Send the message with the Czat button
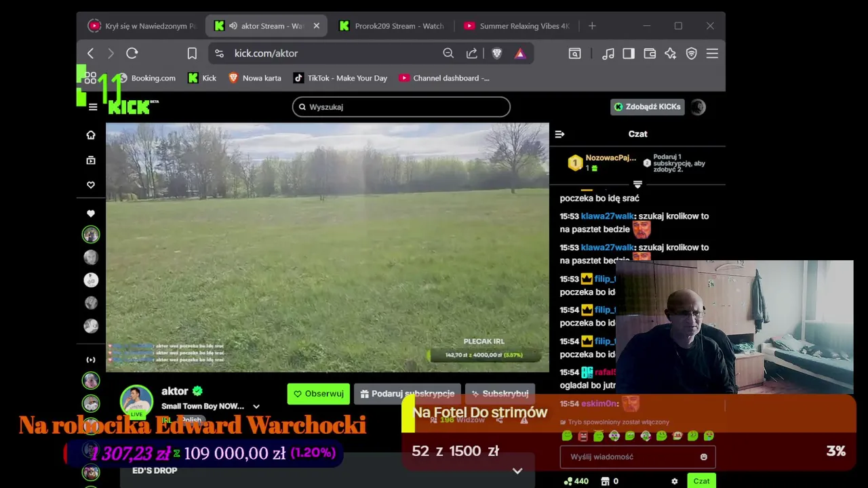This screenshot has height=488, width=868. [701, 481]
